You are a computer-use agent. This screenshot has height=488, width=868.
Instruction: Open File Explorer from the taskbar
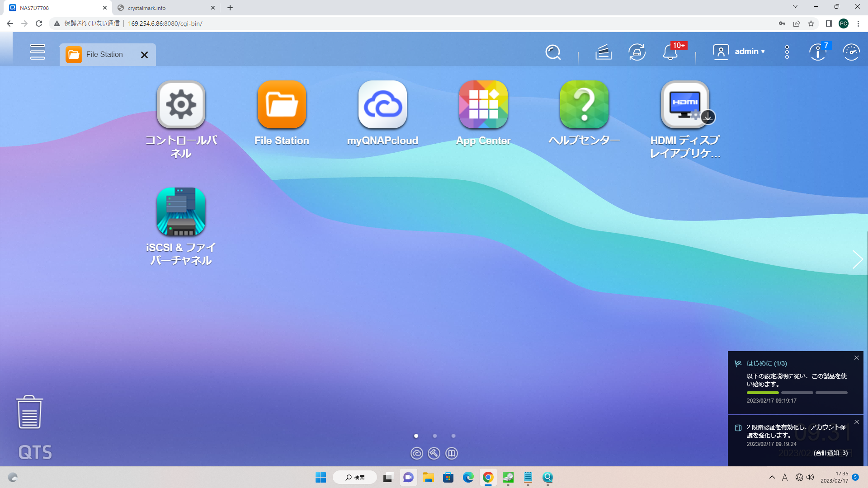(x=428, y=478)
